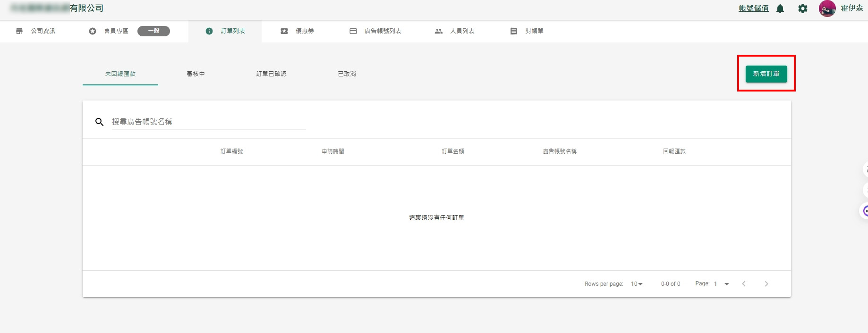
Task: Click the notification bell icon
Action: pos(780,8)
